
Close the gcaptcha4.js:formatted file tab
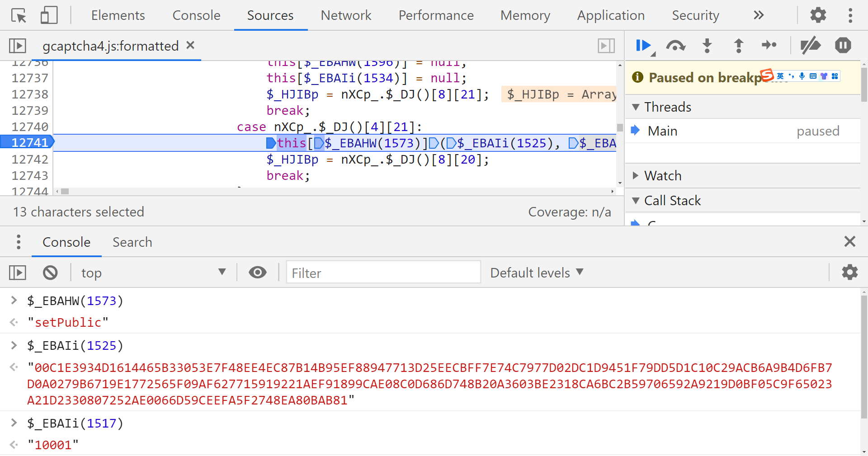pyautogui.click(x=190, y=45)
